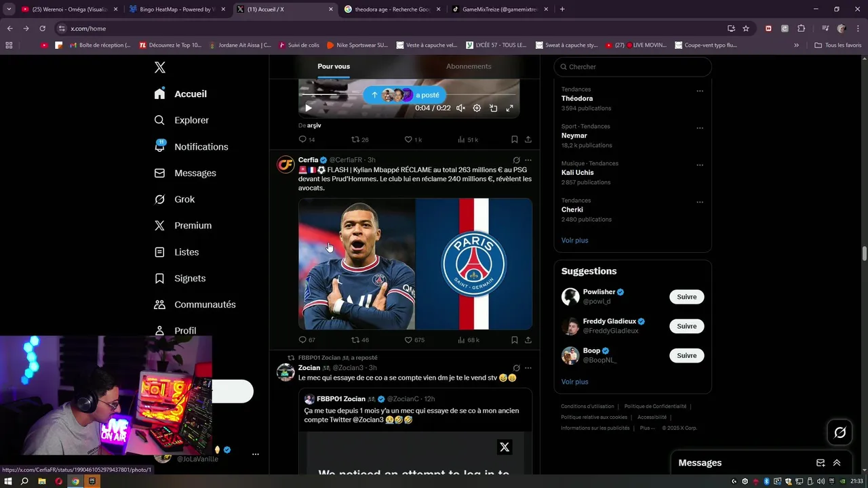Repost the arşiv video post

click(x=359, y=139)
